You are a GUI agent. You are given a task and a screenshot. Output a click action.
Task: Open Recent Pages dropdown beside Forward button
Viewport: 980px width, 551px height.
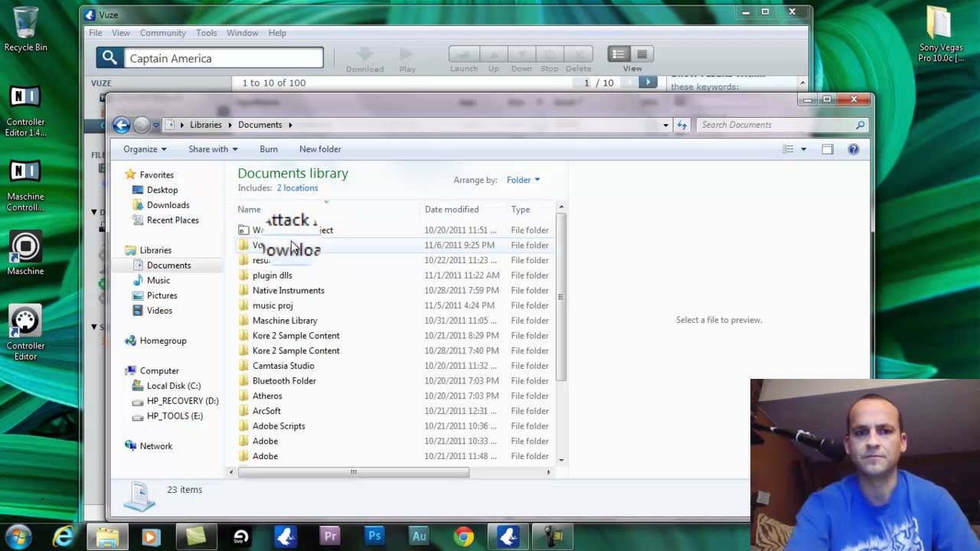pos(156,125)
